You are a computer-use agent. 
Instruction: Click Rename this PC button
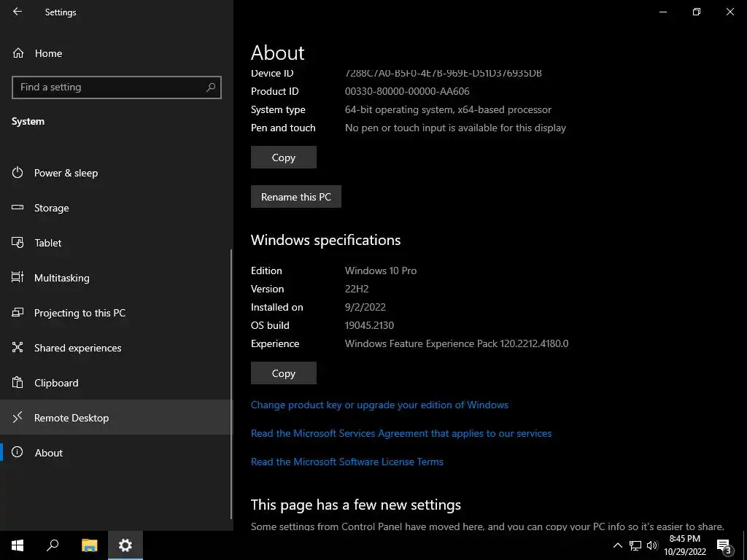click(x=296, y=197)
